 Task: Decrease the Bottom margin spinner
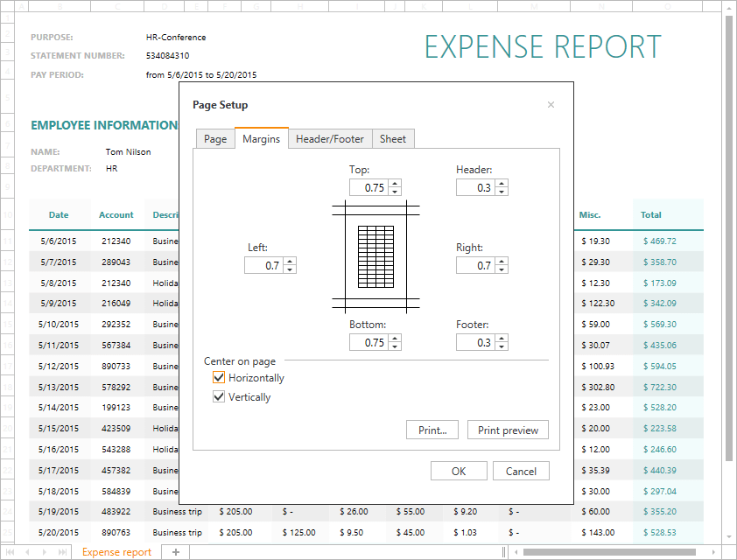click(395, 346)
